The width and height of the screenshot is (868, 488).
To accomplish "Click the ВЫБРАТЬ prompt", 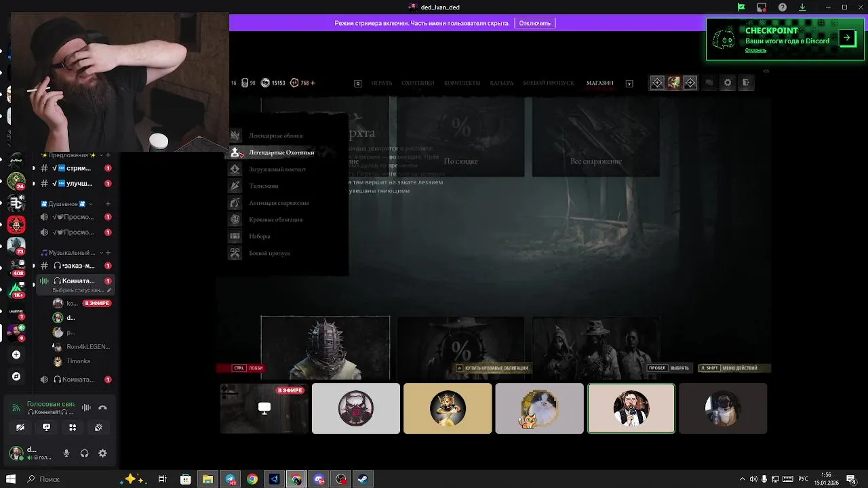I will click(x=669, y=368).
